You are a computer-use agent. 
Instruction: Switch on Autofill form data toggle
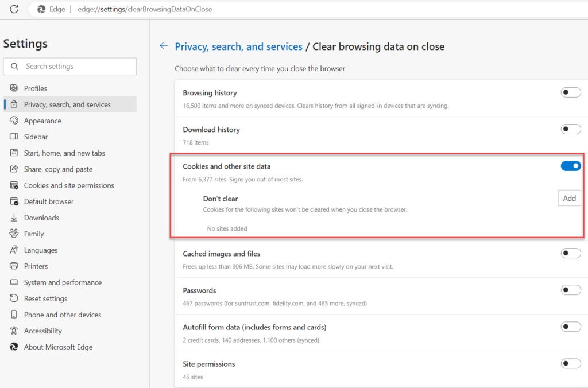tap(570, 327)
